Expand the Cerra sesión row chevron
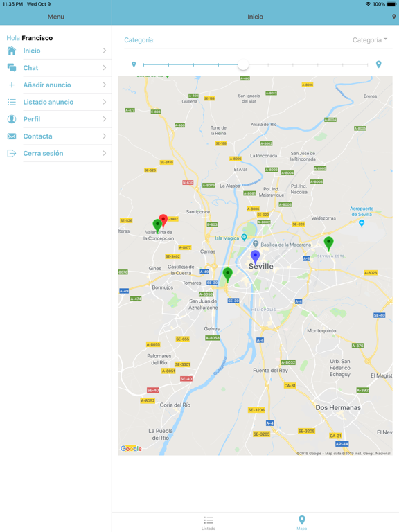 pyautogui.click(x=105, y=153)
